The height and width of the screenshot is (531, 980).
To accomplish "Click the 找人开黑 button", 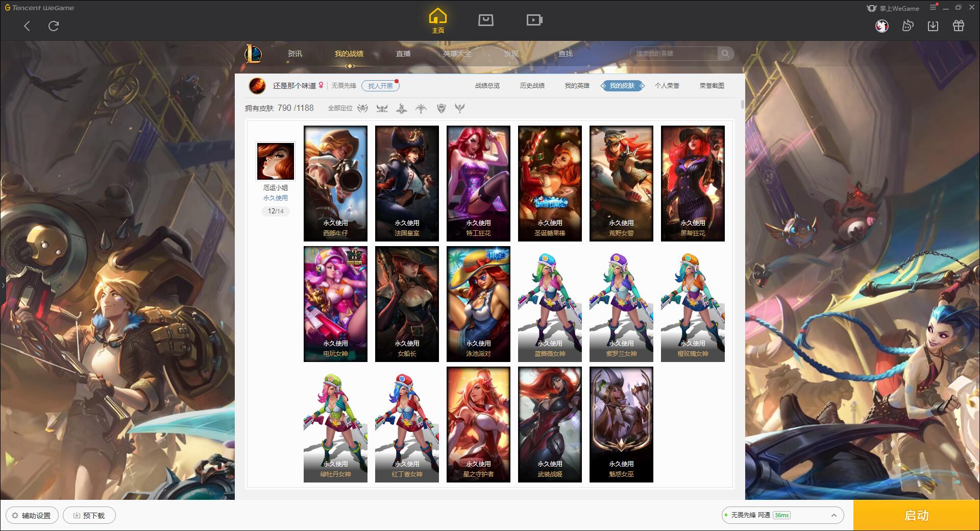I will 380,86.
